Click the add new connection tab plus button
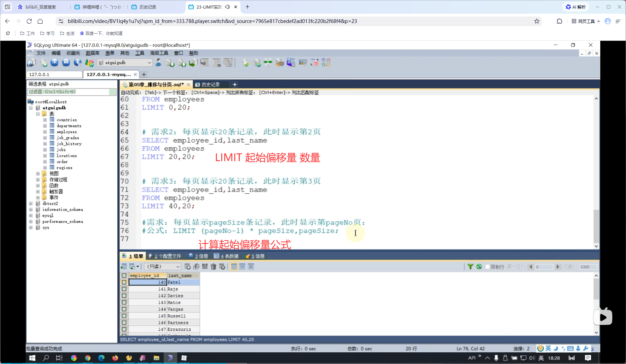 [144, 74]
